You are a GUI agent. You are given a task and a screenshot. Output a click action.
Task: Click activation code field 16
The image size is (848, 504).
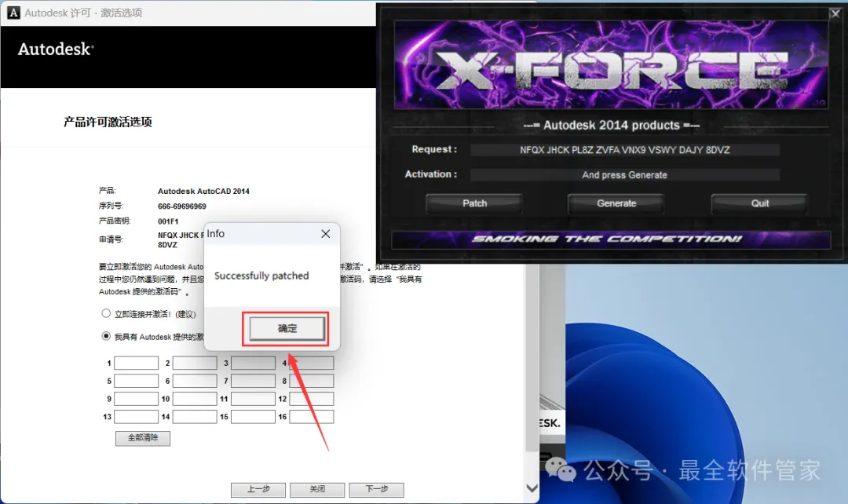pos(312,416)
